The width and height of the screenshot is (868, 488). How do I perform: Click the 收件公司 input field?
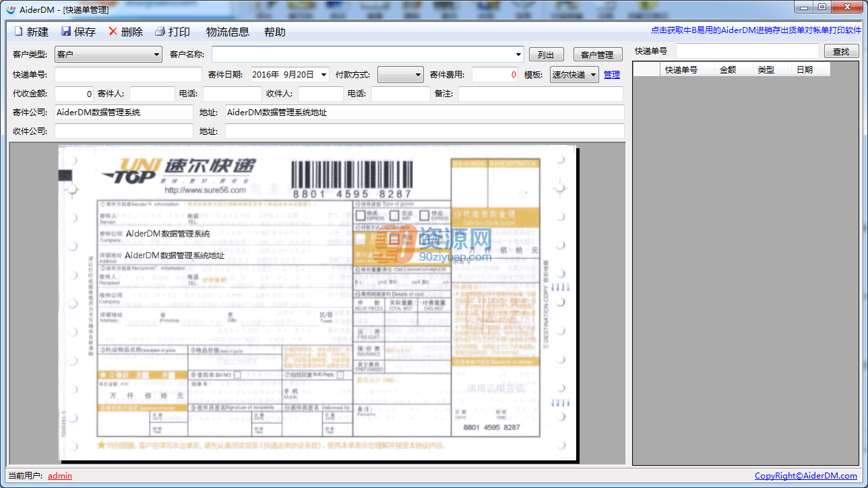point(124,131)
